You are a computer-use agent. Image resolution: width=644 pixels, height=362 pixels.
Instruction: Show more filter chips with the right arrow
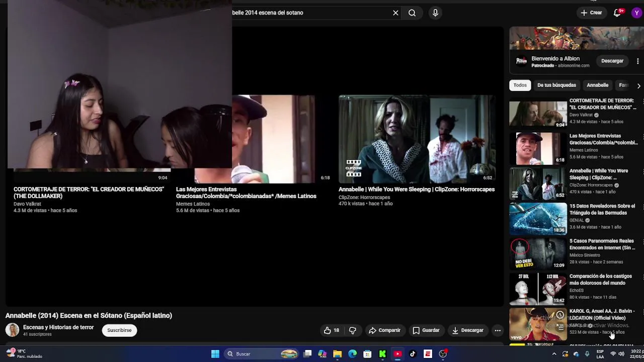pos(638,85)
